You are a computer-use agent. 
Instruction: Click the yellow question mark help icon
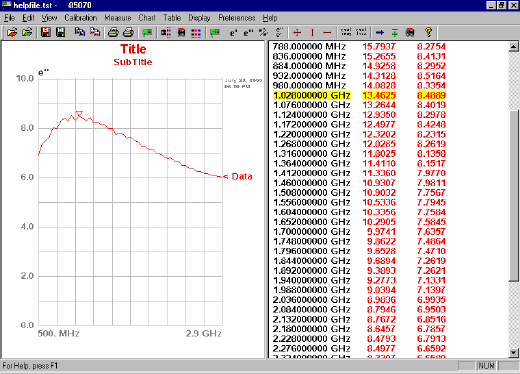[429, 32]
